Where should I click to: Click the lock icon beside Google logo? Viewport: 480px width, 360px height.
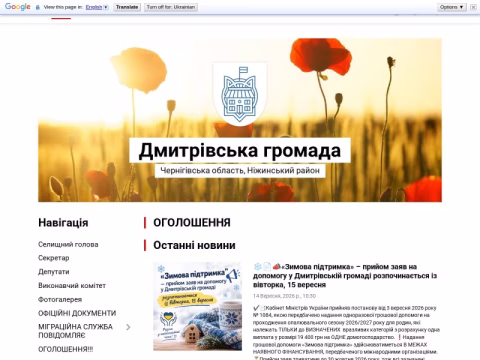coord(38,7)
